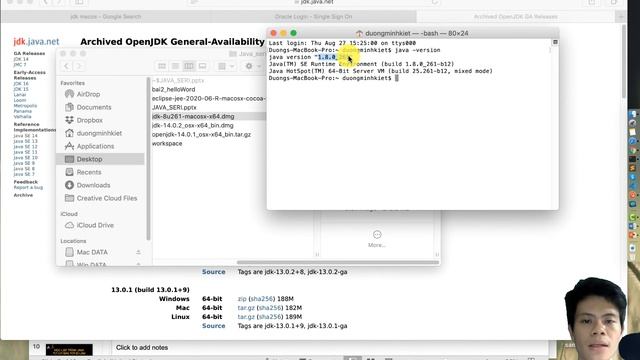
Task: Open iCloud Drive in the Finder sidebar
Action: (x=95, y=225)
